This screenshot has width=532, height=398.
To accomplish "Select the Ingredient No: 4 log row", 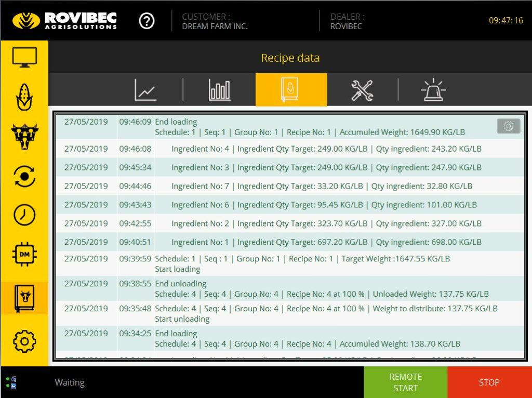I will coord(290,149).
